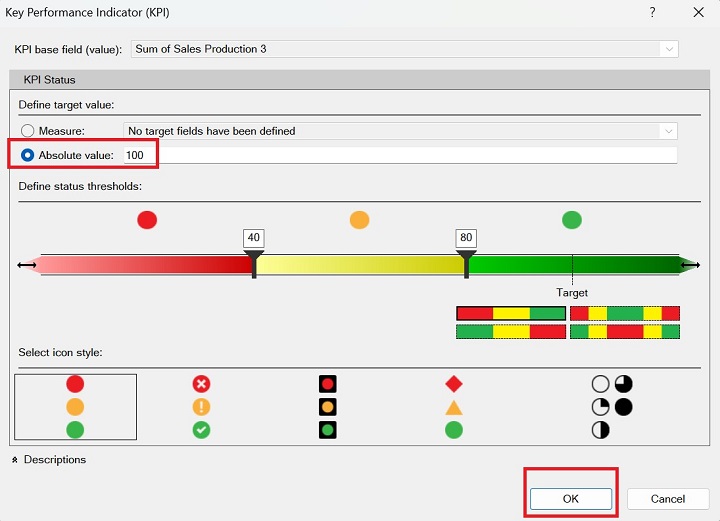
Task: Select red-yellow-green-yellow-red threshold pattern
Action: click(x=625, y=314)
